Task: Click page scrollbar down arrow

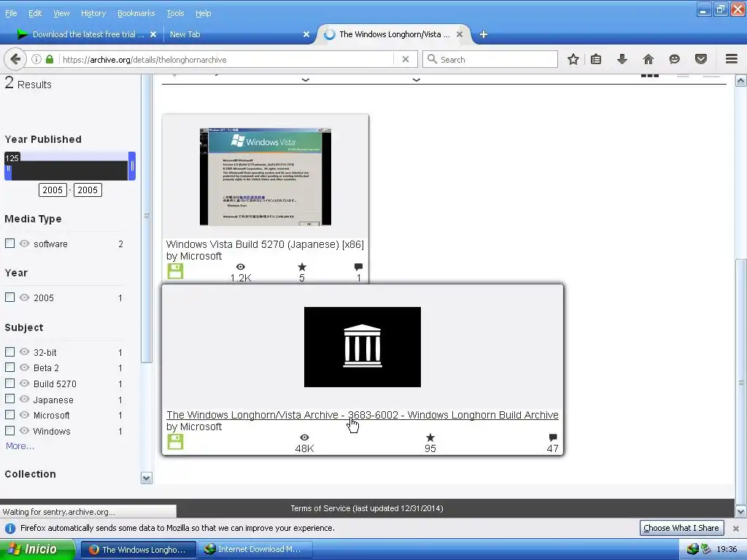Action: pos(740,512)
